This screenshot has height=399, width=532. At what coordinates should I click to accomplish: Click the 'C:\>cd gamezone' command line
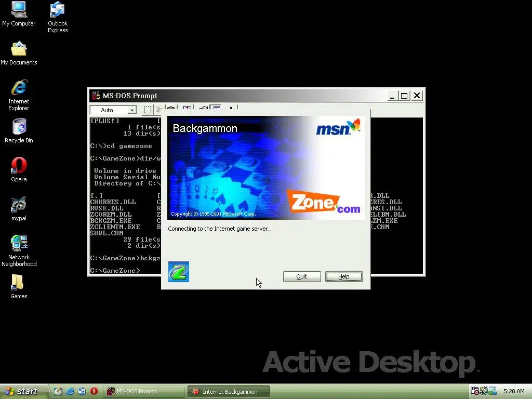tap(121, 146)
